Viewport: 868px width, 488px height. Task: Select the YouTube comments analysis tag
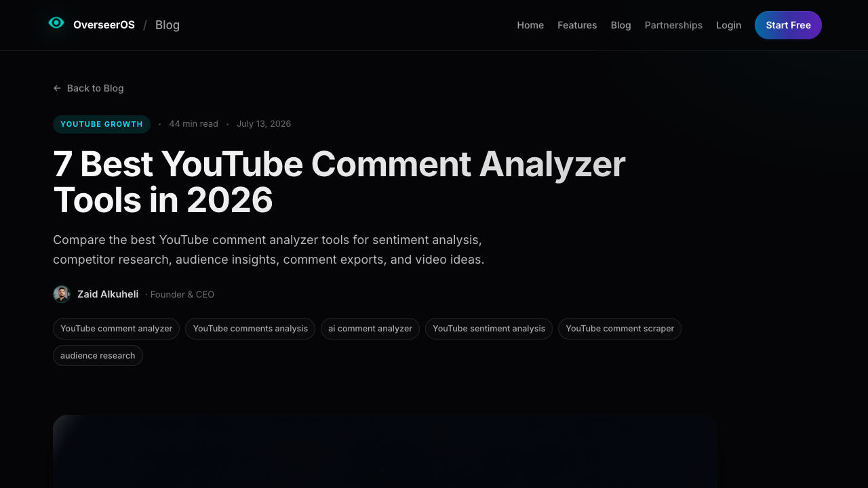(250, 329)
